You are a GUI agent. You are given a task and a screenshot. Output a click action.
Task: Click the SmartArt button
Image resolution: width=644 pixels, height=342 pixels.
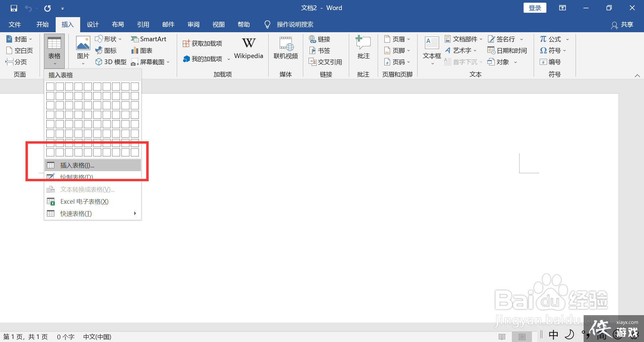click(x=148, y=39)
